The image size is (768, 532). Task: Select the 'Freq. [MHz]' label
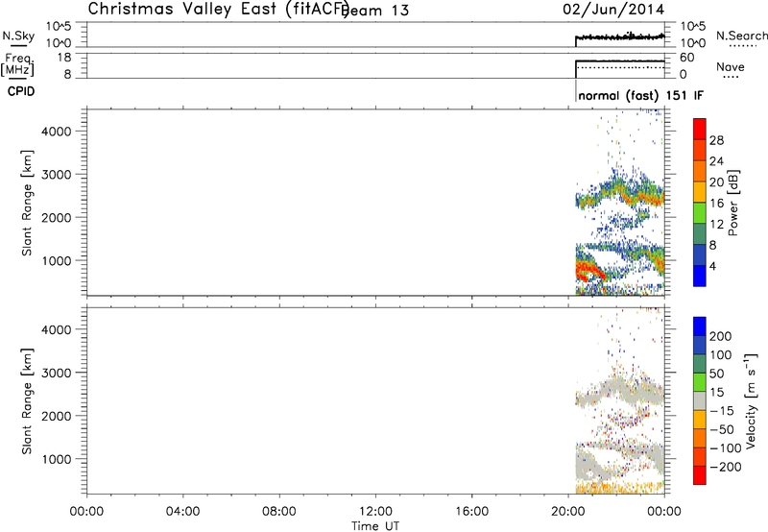click(18, 65)
